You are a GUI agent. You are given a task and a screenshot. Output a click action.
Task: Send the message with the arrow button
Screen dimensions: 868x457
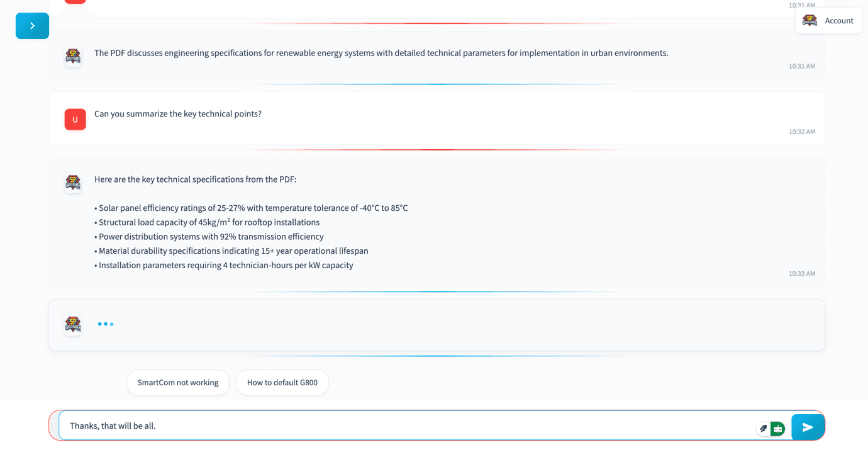tap(808, 427)
